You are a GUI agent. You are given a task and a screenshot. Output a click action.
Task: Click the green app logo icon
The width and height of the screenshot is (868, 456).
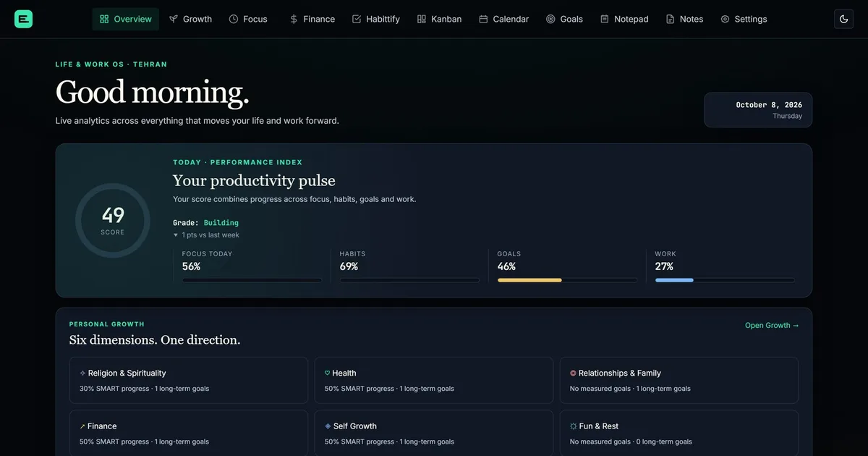[23, 19]
